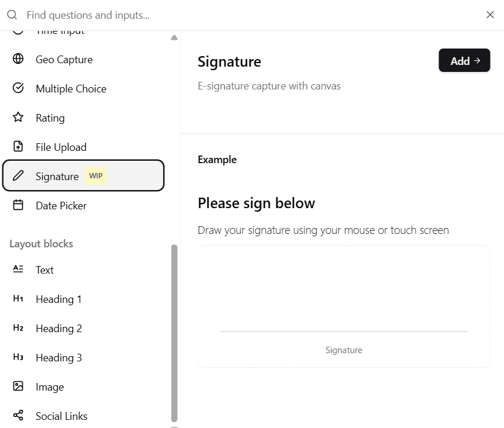Select the Heading 3 icon
Screen dimensions: 504x428
pos(17,357)
